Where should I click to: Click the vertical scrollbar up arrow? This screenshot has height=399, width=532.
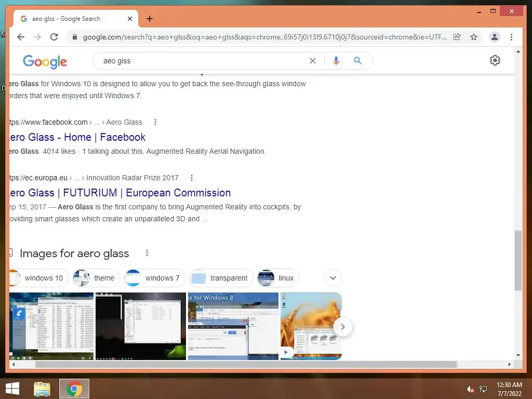click(x=518, y=51)
